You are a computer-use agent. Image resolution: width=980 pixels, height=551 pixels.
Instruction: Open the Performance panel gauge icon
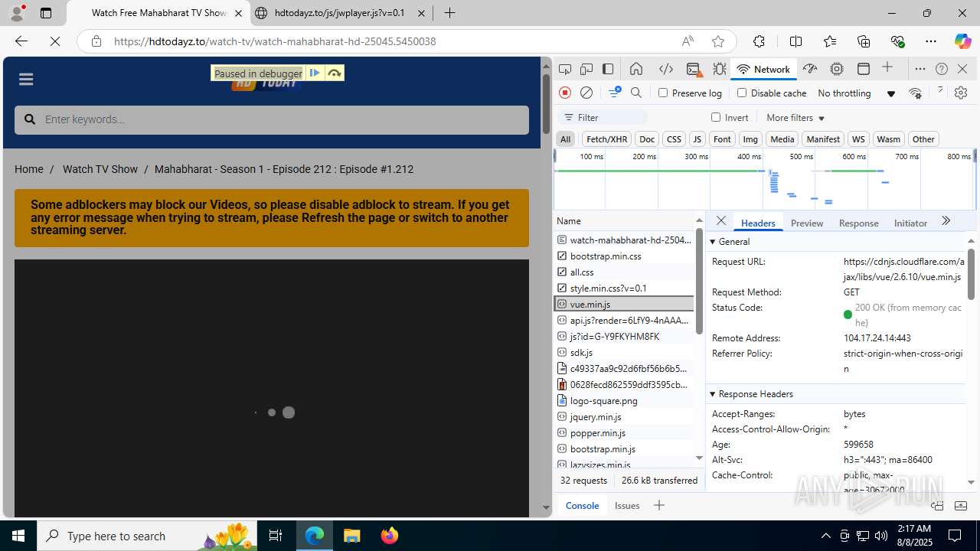(x=810, y=69)
